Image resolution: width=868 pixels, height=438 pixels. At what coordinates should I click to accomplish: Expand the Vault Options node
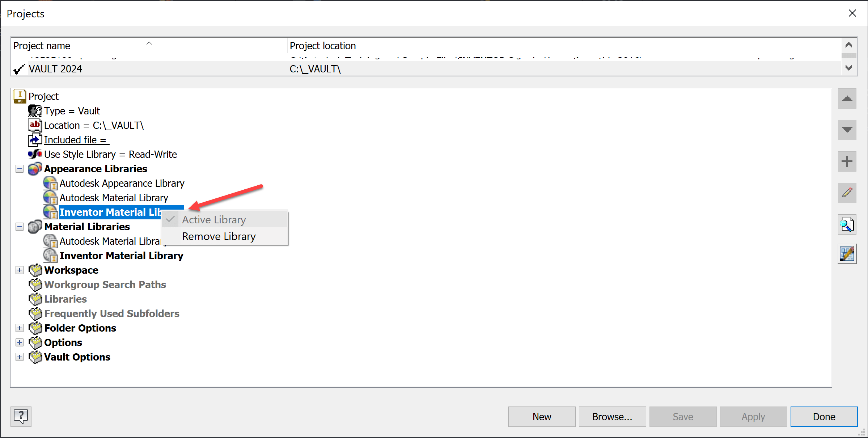(20, 357)
